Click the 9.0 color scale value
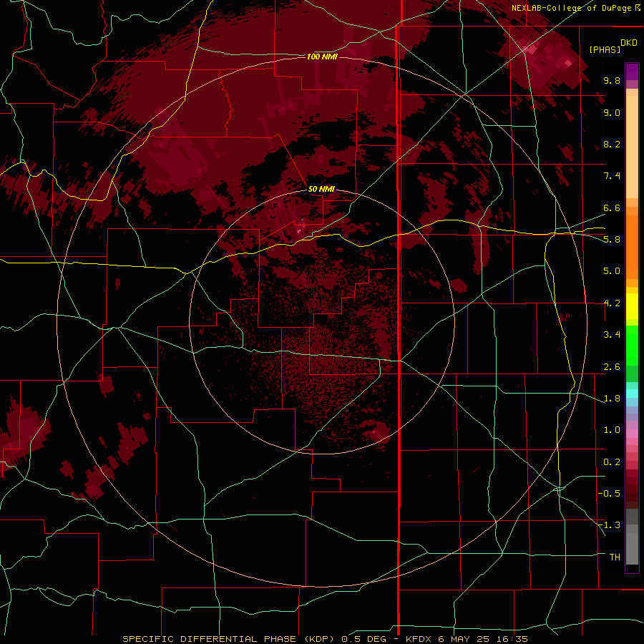This screenshot has width=644, height=644. pyautogui.click(x=612, y=112)
